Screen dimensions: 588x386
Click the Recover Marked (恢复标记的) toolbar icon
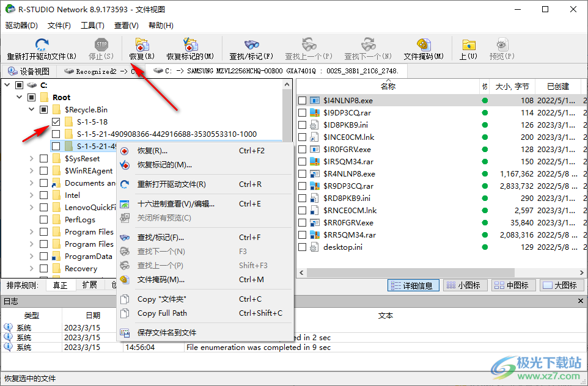click(x=190, y=45)
